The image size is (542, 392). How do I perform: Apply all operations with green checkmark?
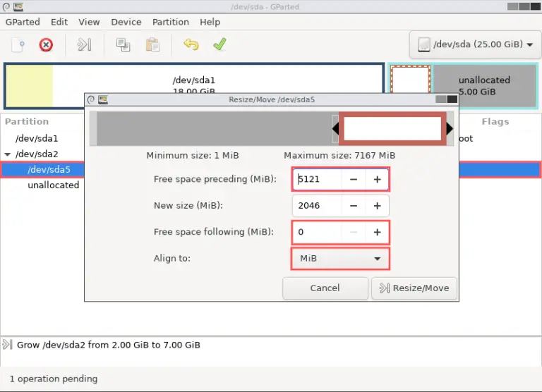[x=220, y=44]
